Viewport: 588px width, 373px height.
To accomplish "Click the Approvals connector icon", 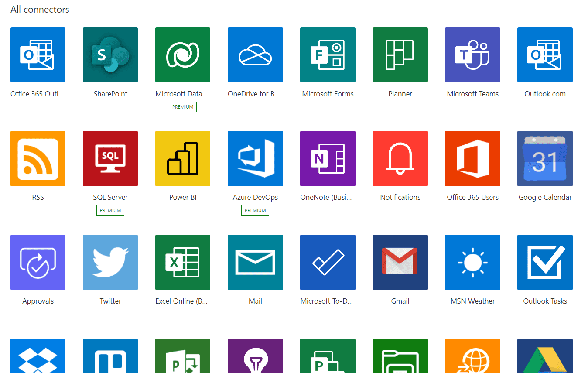I will (38, 262).
